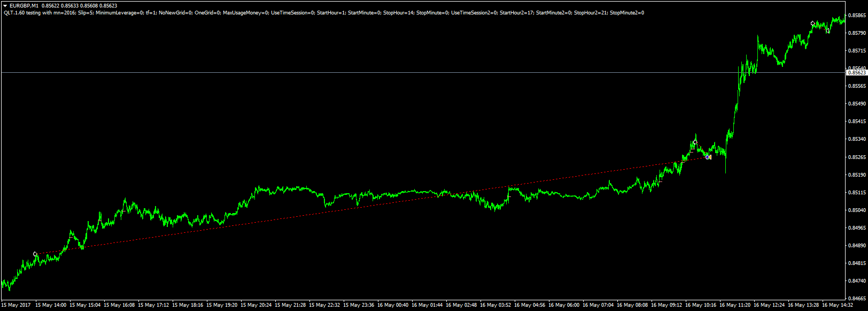
Task: Click the 16 May 07:04 time label
Action: [x=598, y=305]
